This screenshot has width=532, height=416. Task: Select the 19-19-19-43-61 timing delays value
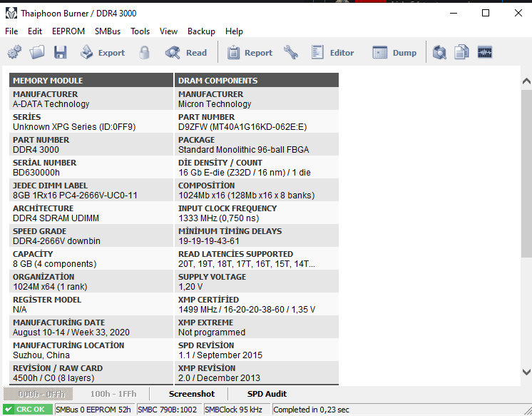(209, 240)
